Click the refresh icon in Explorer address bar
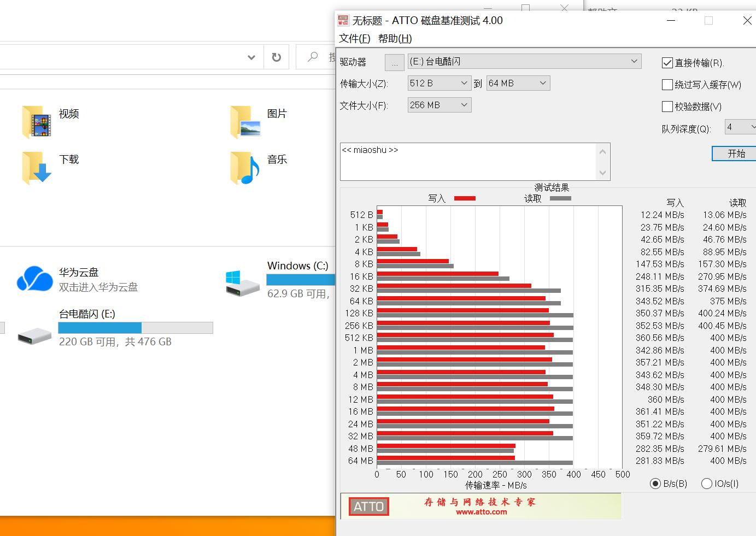 click(277, 57)
